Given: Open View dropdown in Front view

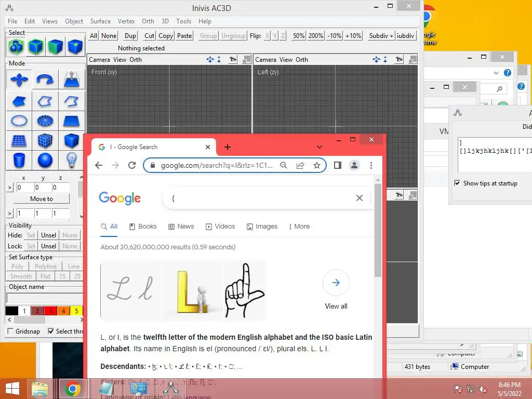Looking at the screenshot, I should 119,60.
